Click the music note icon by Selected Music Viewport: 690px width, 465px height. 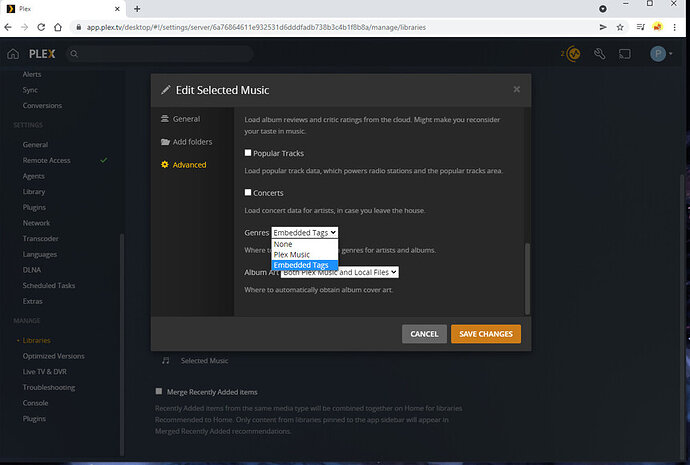click(165, 361)
